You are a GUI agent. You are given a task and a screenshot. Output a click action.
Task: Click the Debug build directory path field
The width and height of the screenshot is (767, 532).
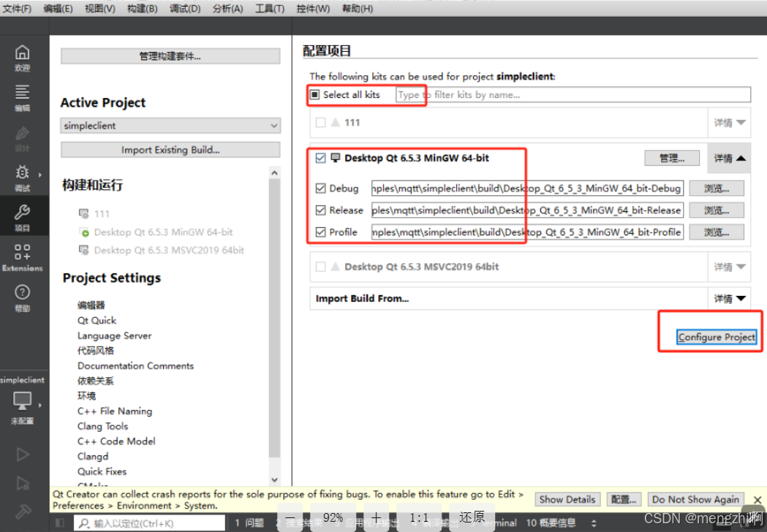pos(527,189)
